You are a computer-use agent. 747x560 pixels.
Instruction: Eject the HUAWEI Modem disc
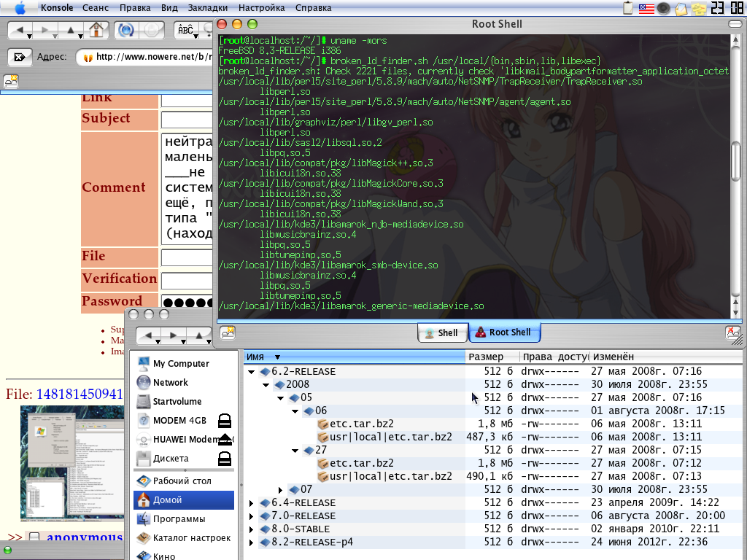coord(225,440)
